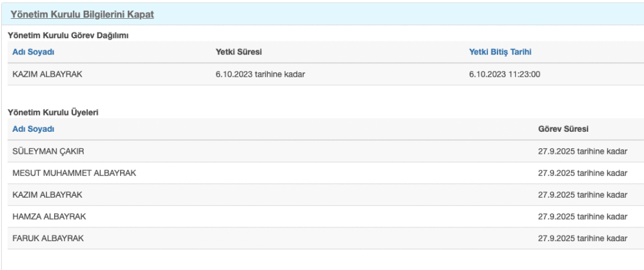Click the term date for SÜLEYMAN ÇAKIR
The image size is (644, 270).
[x=583, y=151]
